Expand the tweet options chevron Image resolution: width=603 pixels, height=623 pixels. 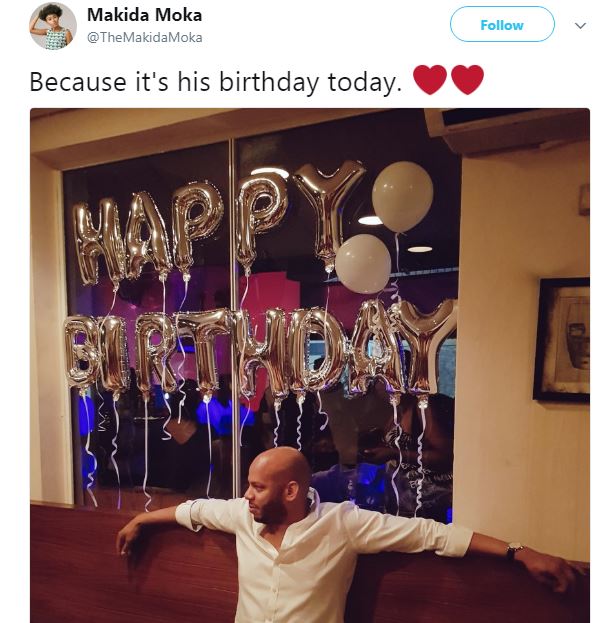tap(579, 25)
